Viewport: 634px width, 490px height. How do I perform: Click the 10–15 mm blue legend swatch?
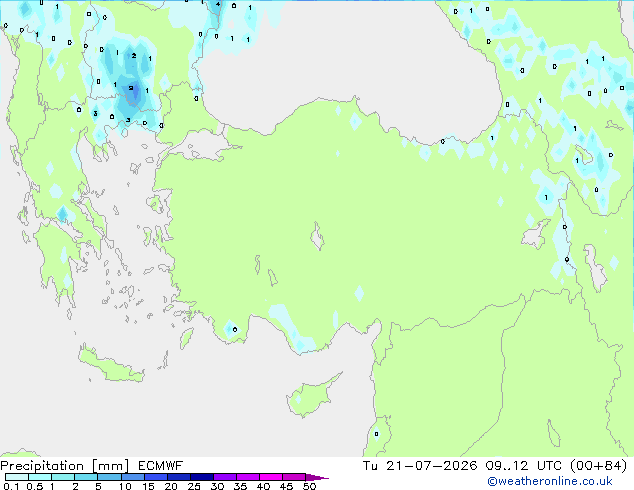(132, 477)
